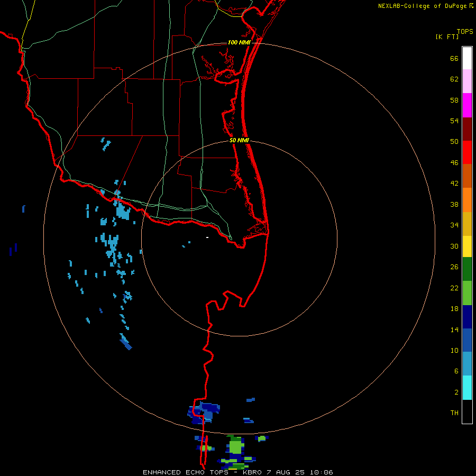Click the light pink legend swatch near 62
The height and width of the screenshot is (476, 476).
pyautogui.click(x=467, y=81)
